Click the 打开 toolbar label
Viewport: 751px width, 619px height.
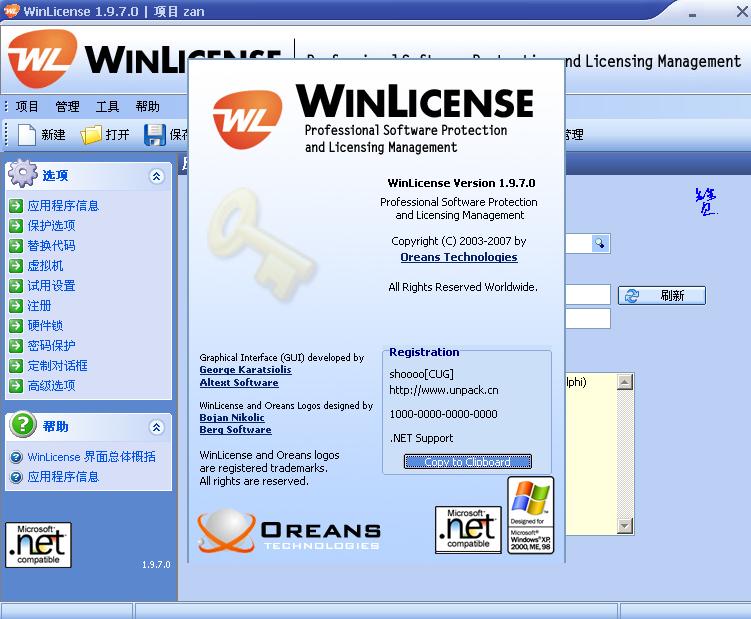coord(117,135)
